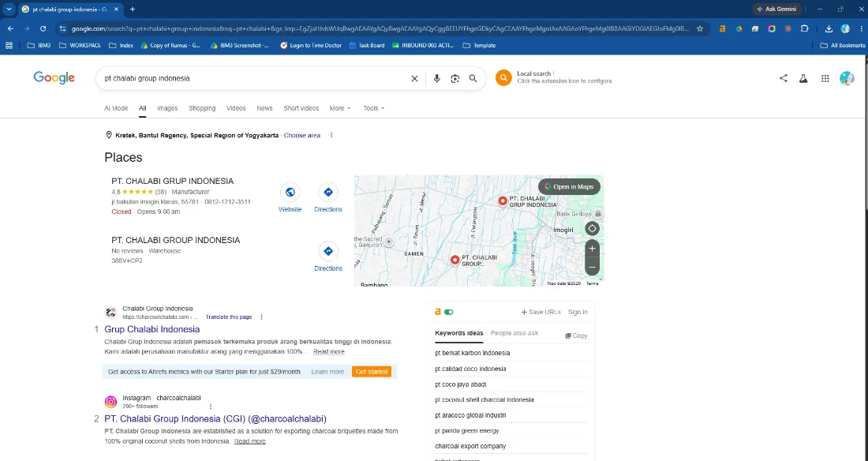Screen dimensions: 868x461
Task: Open the Google logo home link
Action: 54,78
